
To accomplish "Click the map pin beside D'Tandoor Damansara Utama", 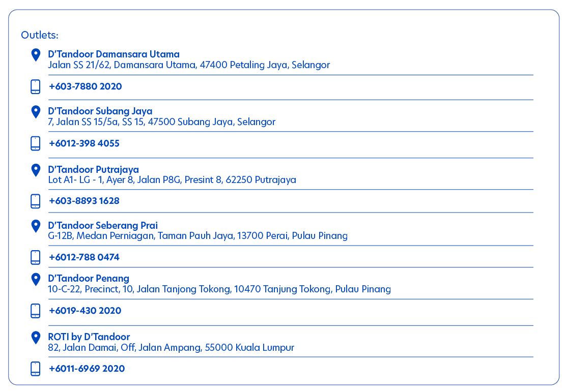I will coord(36,55).
